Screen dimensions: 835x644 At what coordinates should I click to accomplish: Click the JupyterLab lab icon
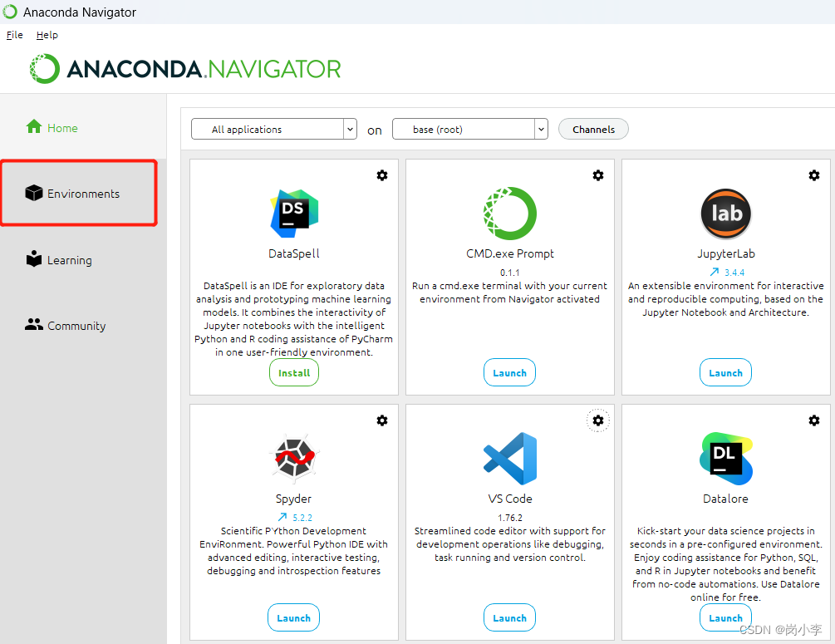point(726,214)
